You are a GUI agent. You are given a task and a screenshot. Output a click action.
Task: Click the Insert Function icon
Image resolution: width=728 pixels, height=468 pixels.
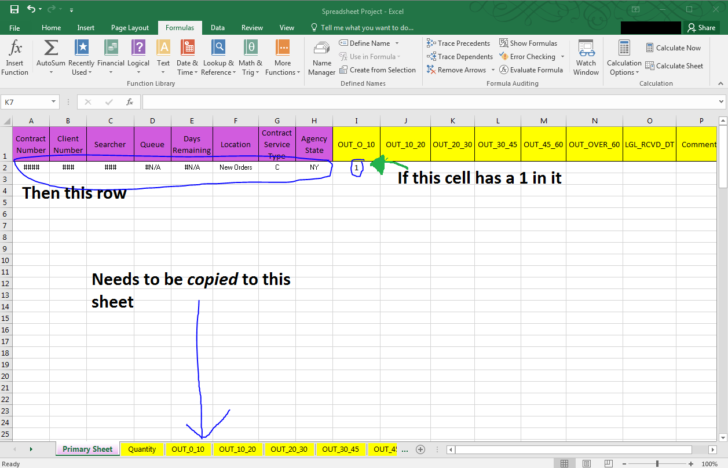coord(15,57)
